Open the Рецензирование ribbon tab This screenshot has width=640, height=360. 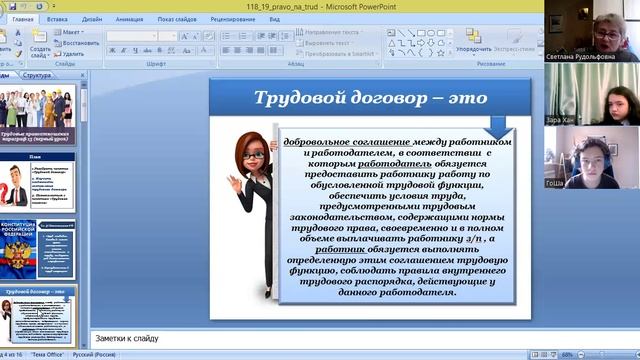tap(233, 19)
